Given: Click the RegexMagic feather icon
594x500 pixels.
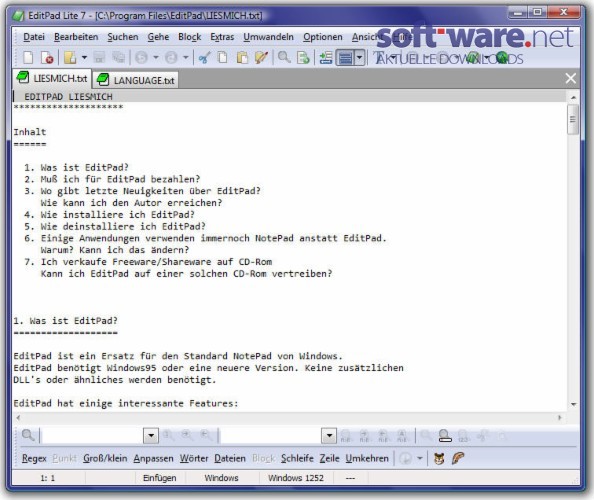Looking at the screenshot, I should coord(458,458).
